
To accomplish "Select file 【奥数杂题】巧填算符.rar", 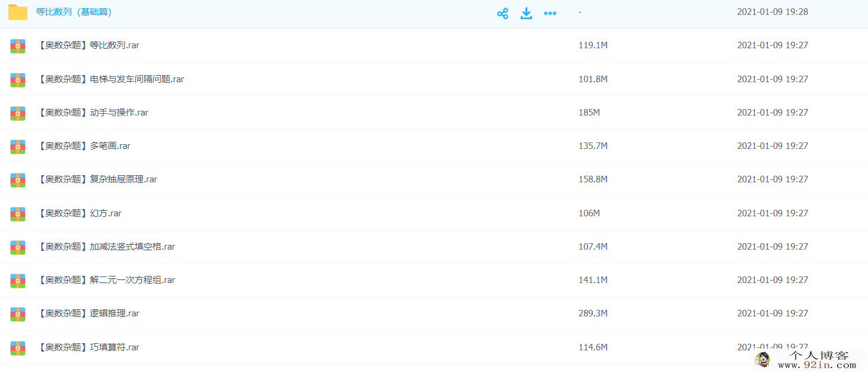I will 88,347.
